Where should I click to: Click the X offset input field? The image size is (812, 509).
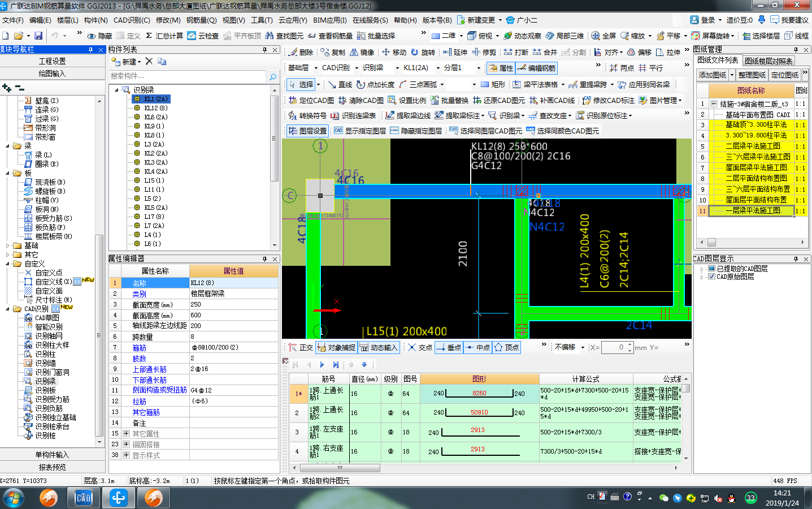coord(616,347)
